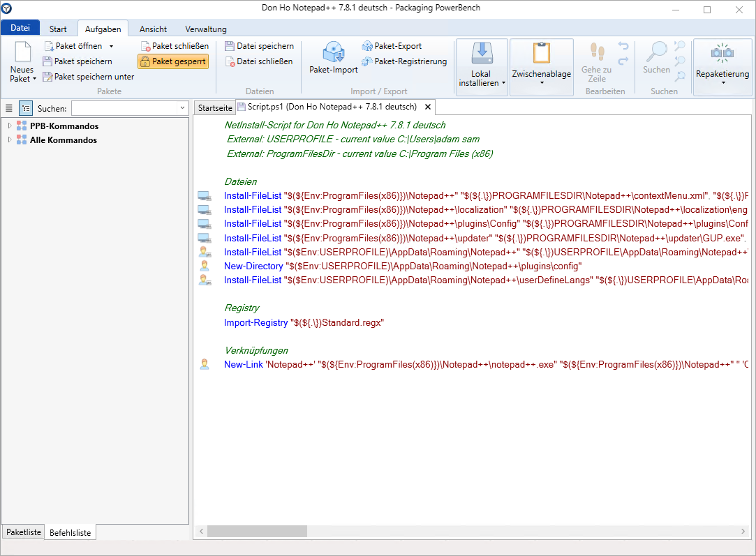Click the Paket schließen icon
Image resolution: width=756 pixels, height=556 pixels.
point(145,46)
